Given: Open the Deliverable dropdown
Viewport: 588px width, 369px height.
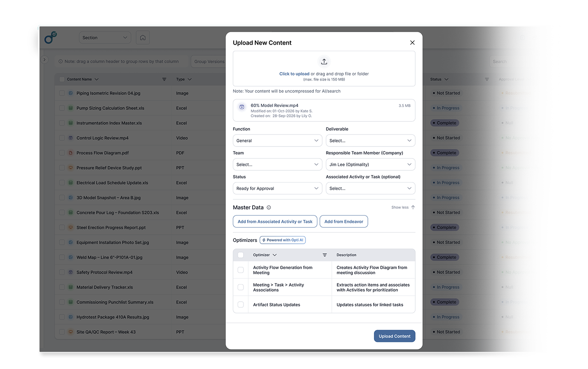Looking at the screenshot, I should coord(371,141).
